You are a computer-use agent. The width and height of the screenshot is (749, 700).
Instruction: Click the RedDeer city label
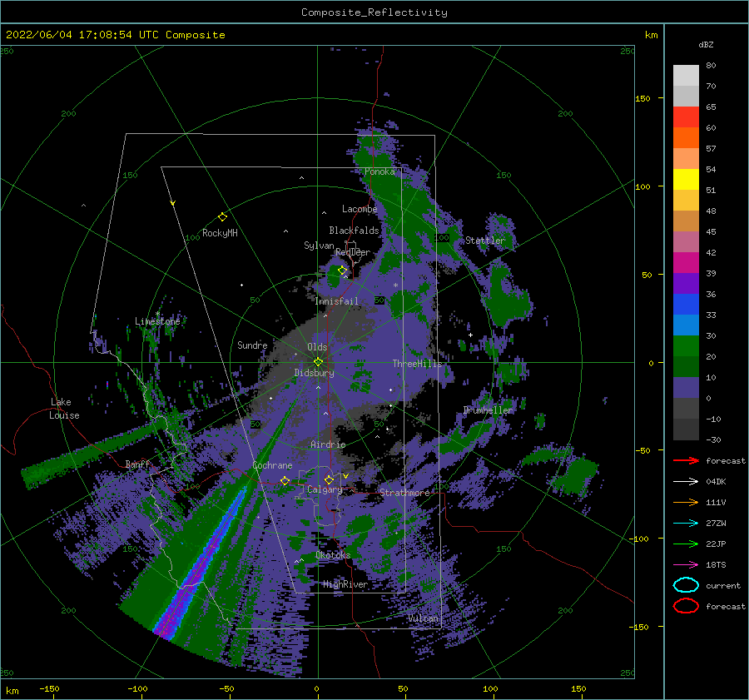click(353, 252)
